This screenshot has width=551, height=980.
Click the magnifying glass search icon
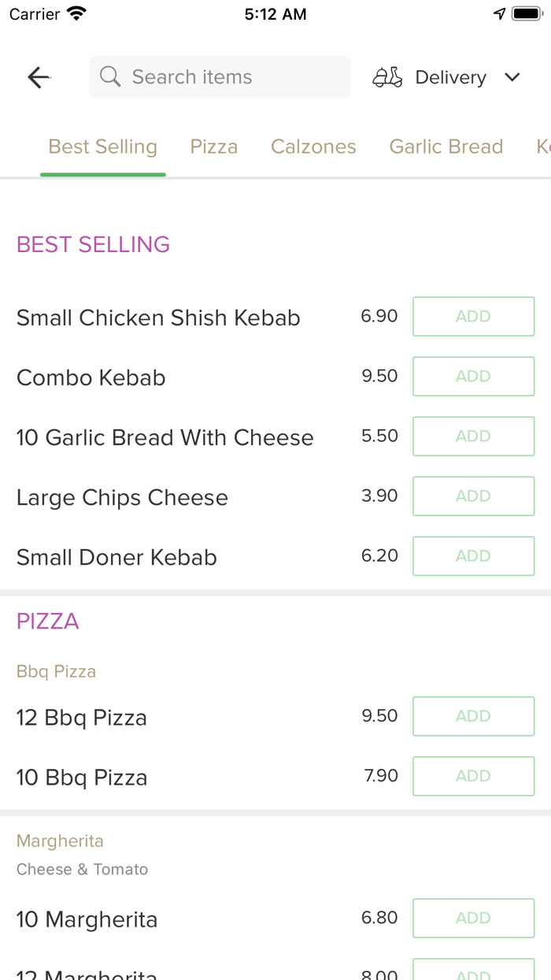110,76
